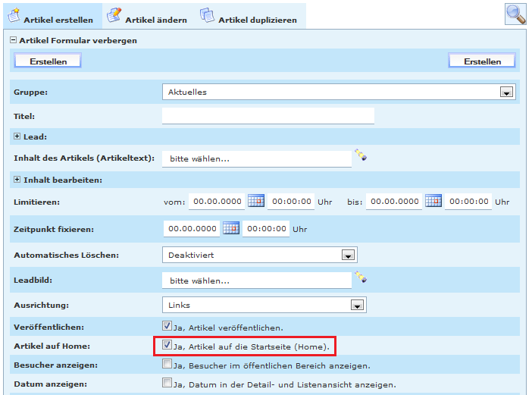Collapse the Artikel Formular verbergen section
Screen dimensions: 532x395
point(13,41)
